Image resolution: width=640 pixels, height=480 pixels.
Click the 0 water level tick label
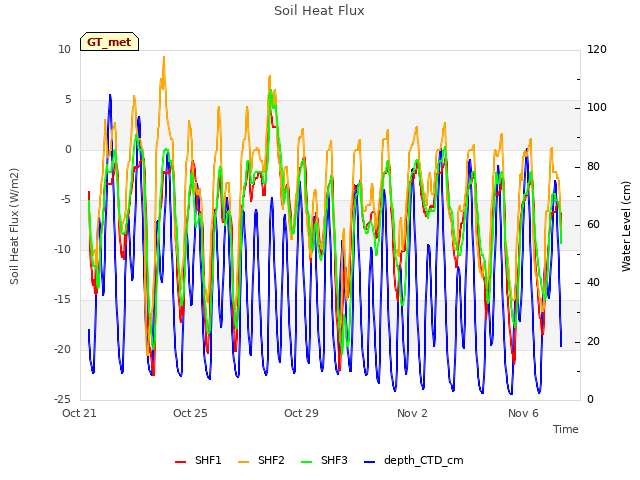click(x=590, y=399)
